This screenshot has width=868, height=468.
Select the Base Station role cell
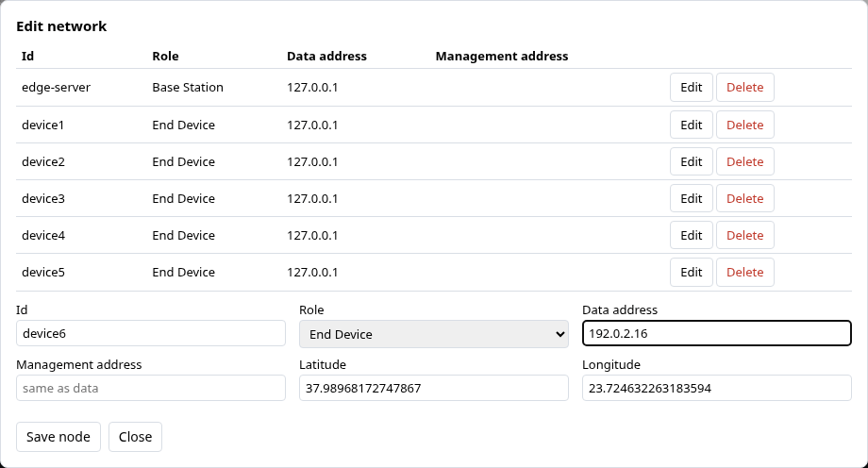188,88
